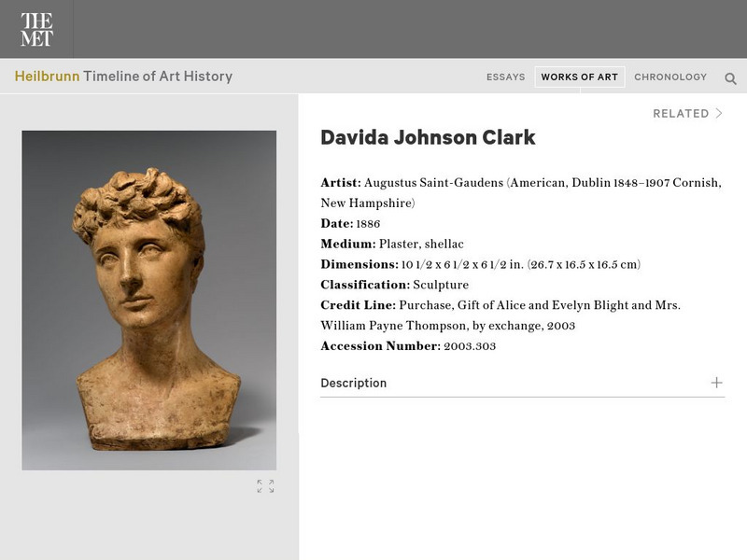Click the Description heading label
This screenshot has width=747, height=560.
coord(354,383)
